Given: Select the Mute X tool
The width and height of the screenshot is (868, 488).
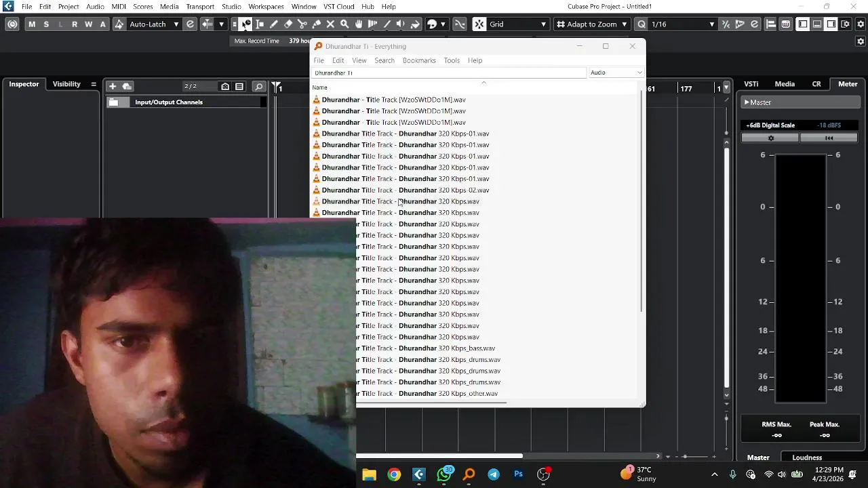Looking at the screenshot, I should click(330, 24).
